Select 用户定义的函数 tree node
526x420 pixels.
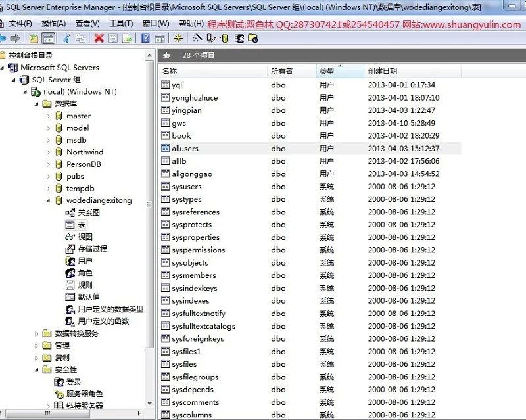pyautogui.click(x=103, y=321)
